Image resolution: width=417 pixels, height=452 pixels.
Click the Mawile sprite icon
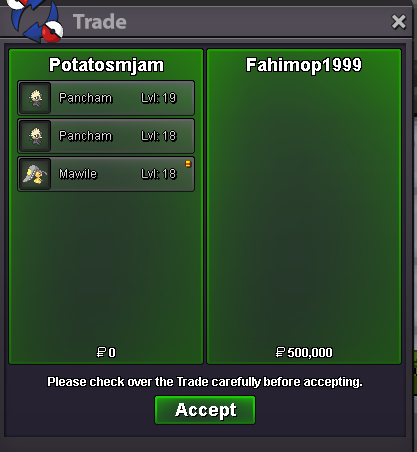pos(35,174)
